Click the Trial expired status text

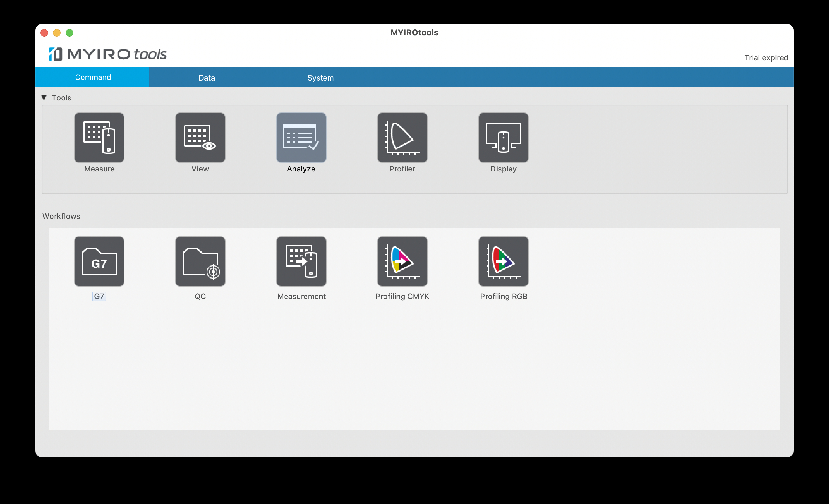[x=766, y=57]
